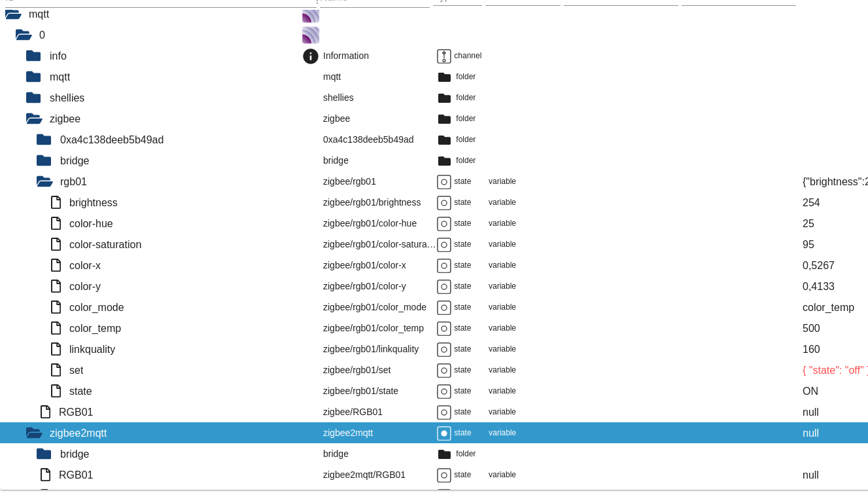Select RGB01 item under zigbee2mqtt
Image resolution: width=868 pixels, height=493 pixels.
point(76,475)
